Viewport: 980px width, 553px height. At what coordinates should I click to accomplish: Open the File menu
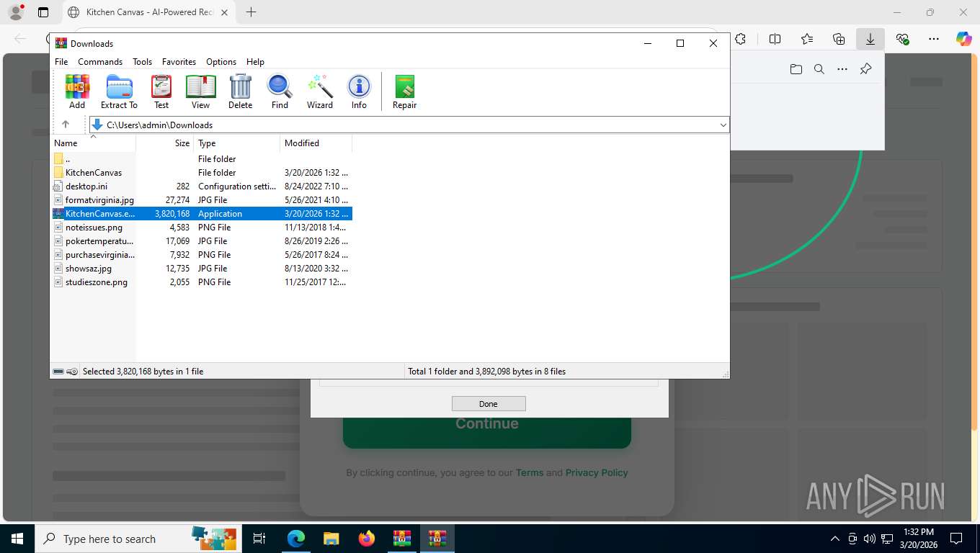pos(61,62)
